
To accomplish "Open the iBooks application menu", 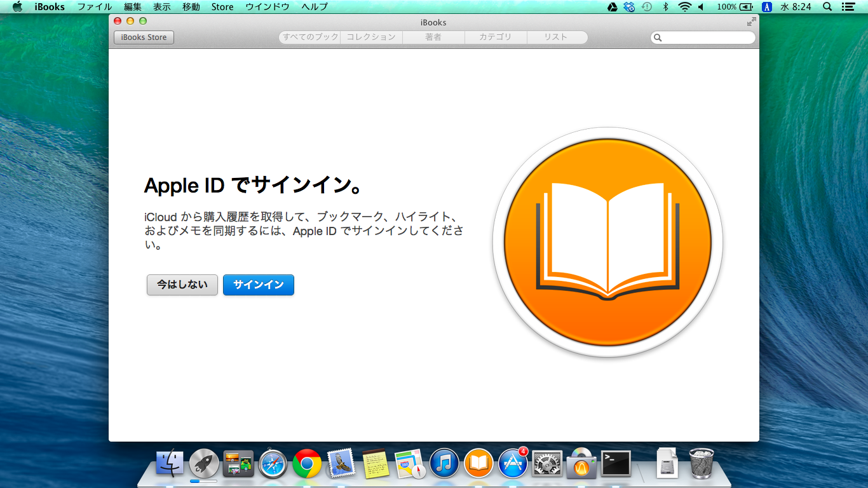I will (x=50, y=7).
